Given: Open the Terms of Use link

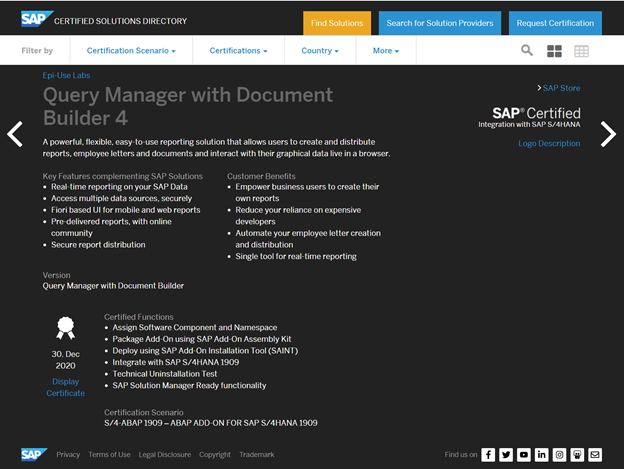Looking at the screenshot, I should click(109, 454).
